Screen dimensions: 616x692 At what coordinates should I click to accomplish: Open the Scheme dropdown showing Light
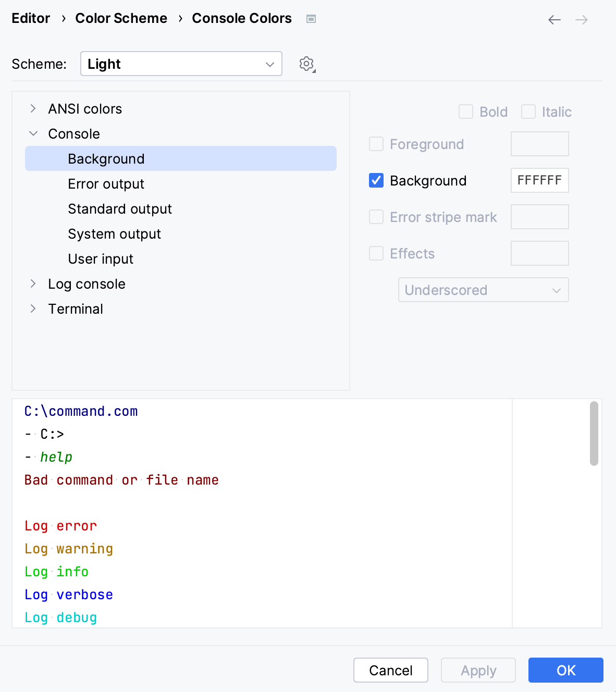tap(181, 64)
